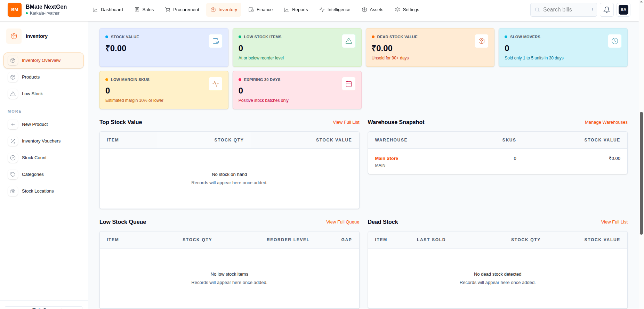Image resolution: width=644 pixels, height=309 pixels.
Task: Click the Low Stock Items summary card
Action: coord(297,48)
